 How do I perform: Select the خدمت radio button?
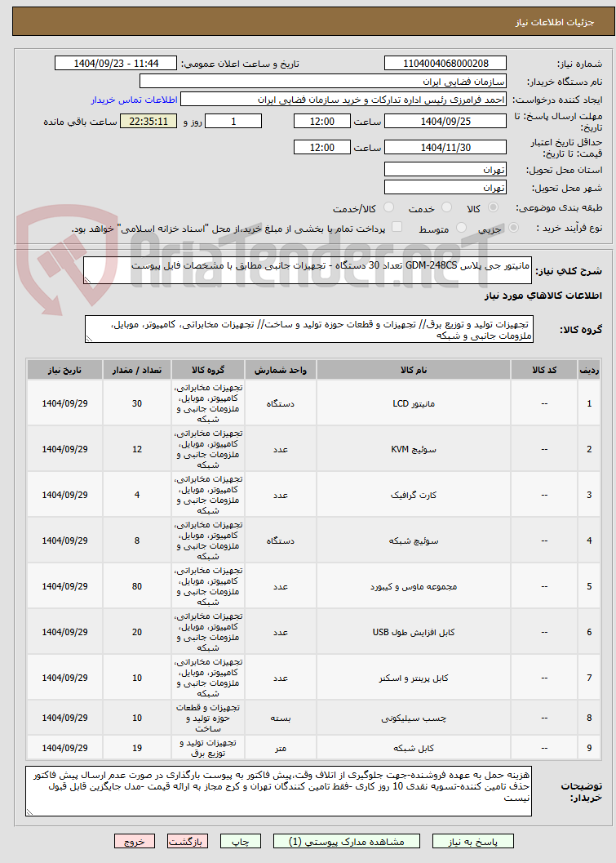(x=446, y=207)
